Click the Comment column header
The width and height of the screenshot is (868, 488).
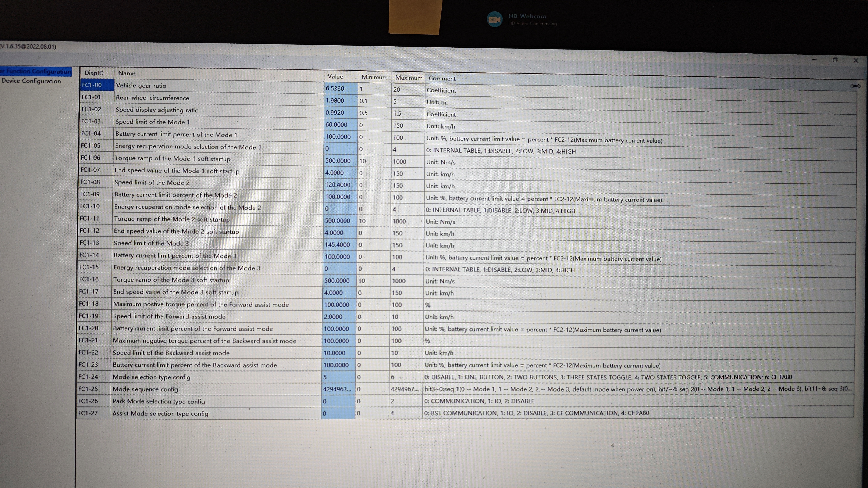(442, 78)
